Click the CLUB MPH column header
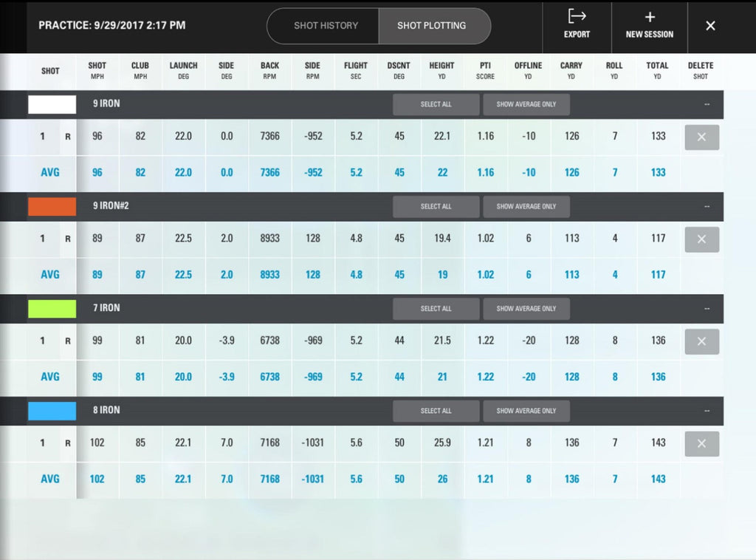This screenshot has width=756, height=560. point(140,70)
